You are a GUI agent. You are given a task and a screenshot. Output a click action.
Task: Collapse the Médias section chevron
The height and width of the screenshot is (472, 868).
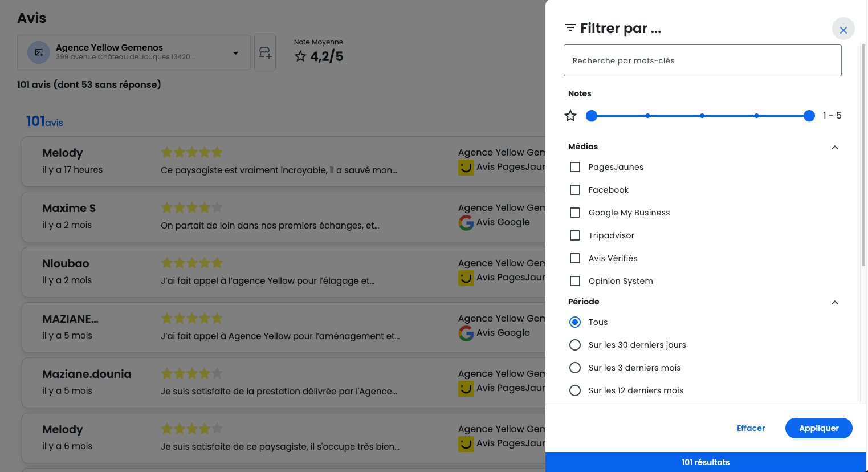click(x=834, y=148)
